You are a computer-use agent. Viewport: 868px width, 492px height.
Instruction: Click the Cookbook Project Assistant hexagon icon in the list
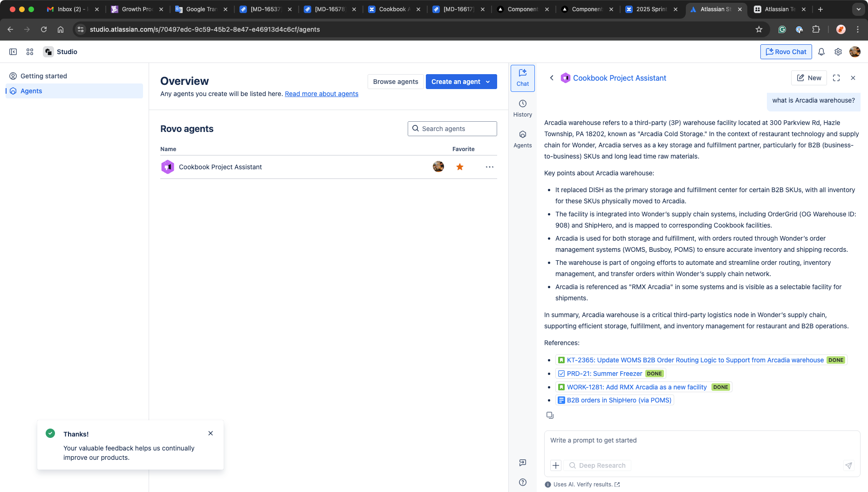pos(168,167)
